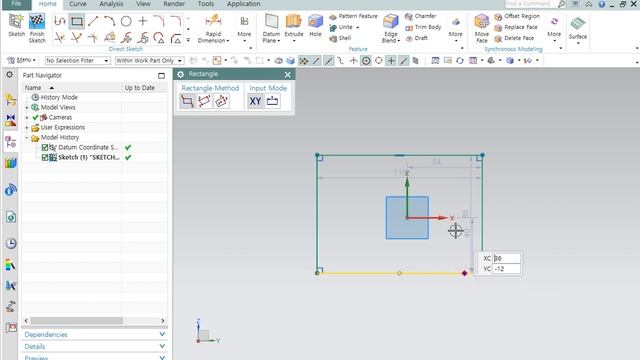This screenshot has width=640, height=360.
Task: Switch to the View ribbon tab
Action: (143, 4)
